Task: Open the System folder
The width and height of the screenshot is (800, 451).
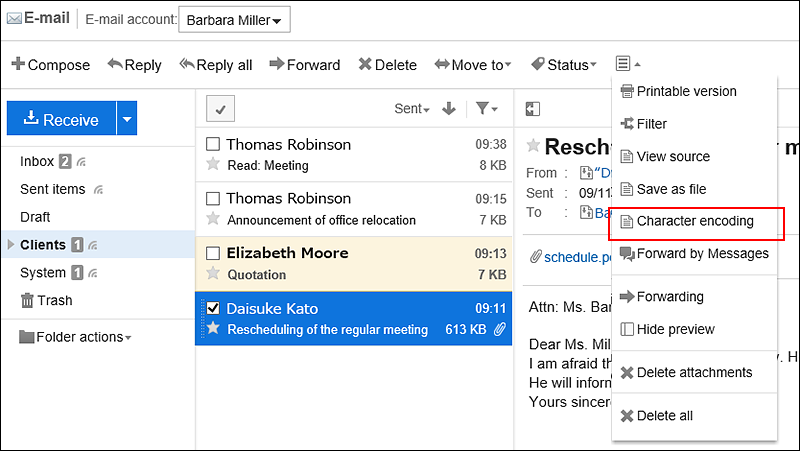Action: (x=43, y=272)
